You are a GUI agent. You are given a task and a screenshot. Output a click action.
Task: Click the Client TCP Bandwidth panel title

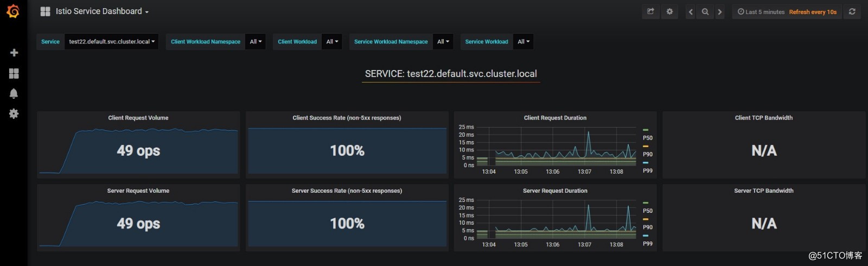pyautogui.click(x=764, y=118)
